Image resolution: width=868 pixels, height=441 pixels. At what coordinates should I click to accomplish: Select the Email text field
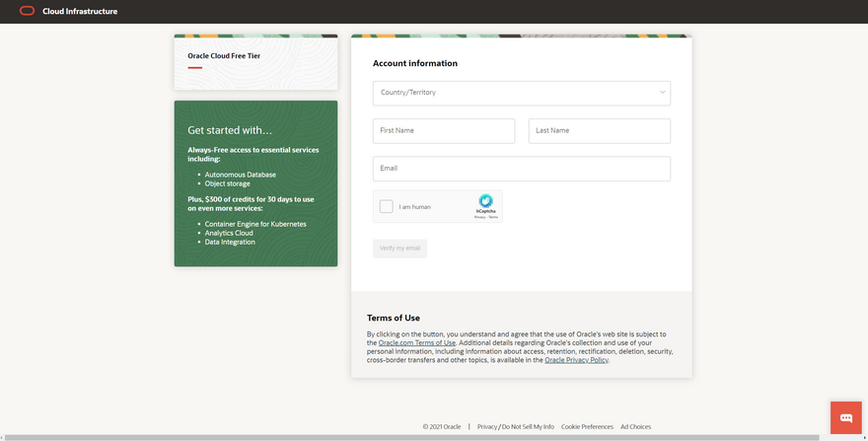(521, 169)
